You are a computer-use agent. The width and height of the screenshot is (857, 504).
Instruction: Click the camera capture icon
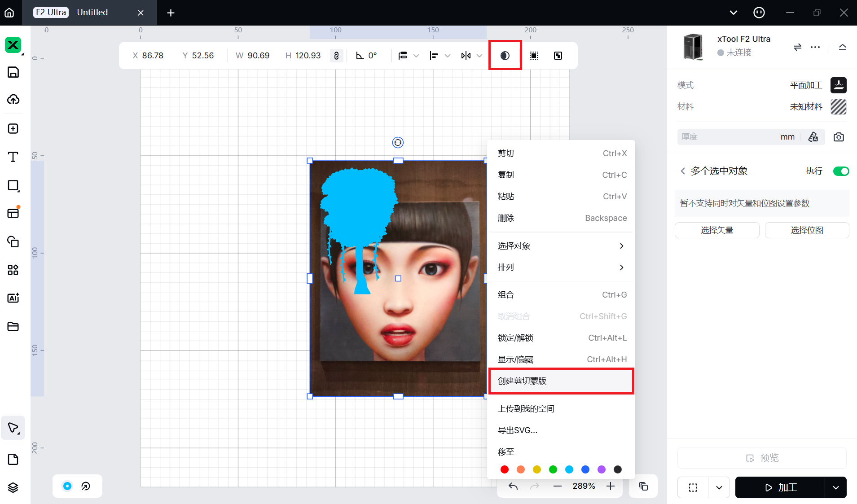click(839, 137)
